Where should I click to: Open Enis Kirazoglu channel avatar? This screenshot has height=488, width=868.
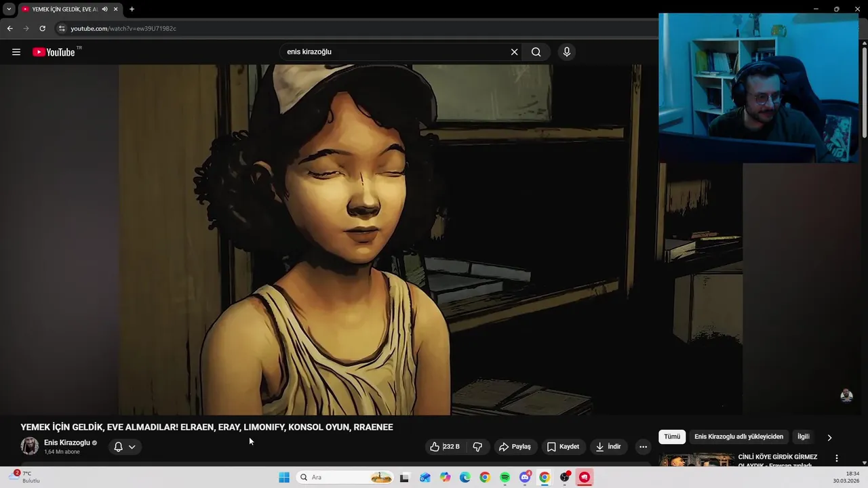tap(30, 446)
